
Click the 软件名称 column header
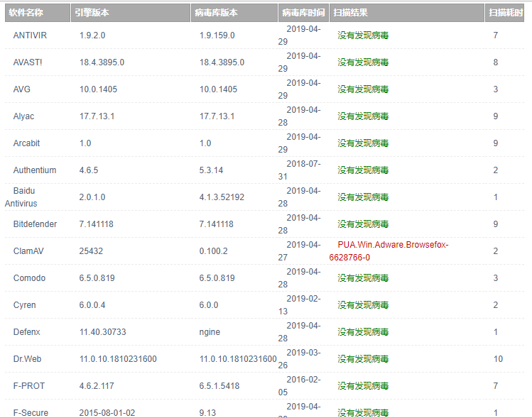click(x=38, y=13)
